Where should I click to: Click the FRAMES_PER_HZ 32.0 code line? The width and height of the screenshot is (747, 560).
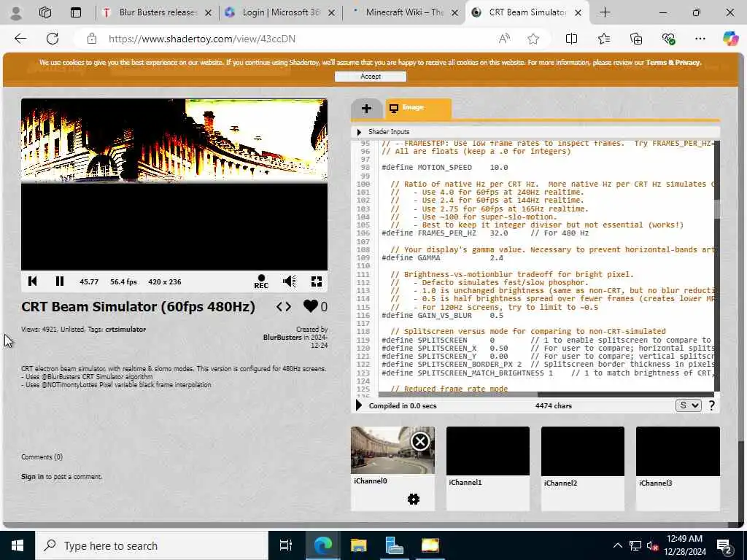coord(485,233)
